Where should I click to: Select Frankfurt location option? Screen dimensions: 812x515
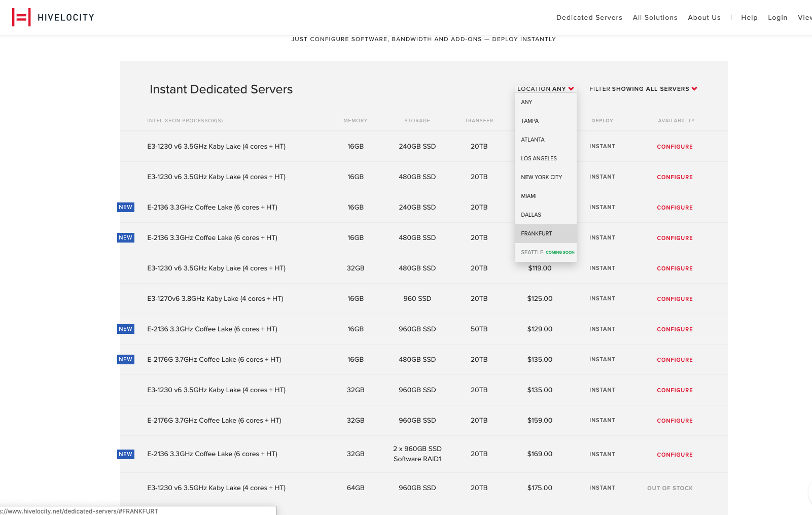[546, 233]
